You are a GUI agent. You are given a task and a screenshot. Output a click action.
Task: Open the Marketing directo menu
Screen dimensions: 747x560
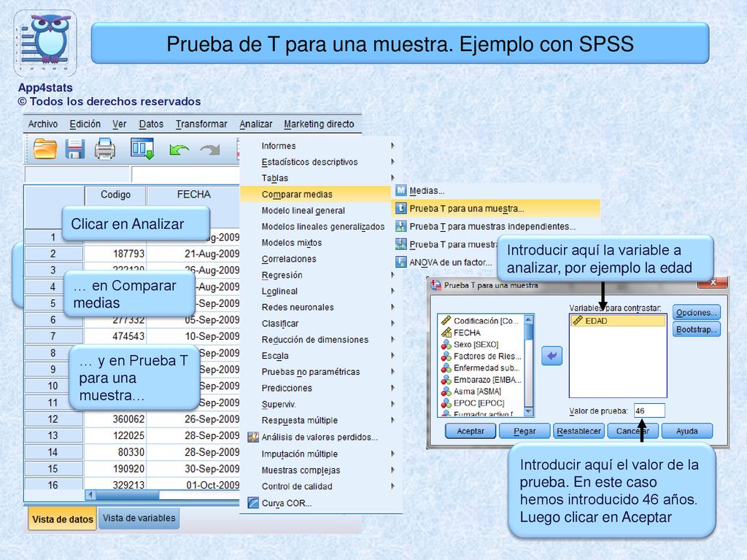320,124
